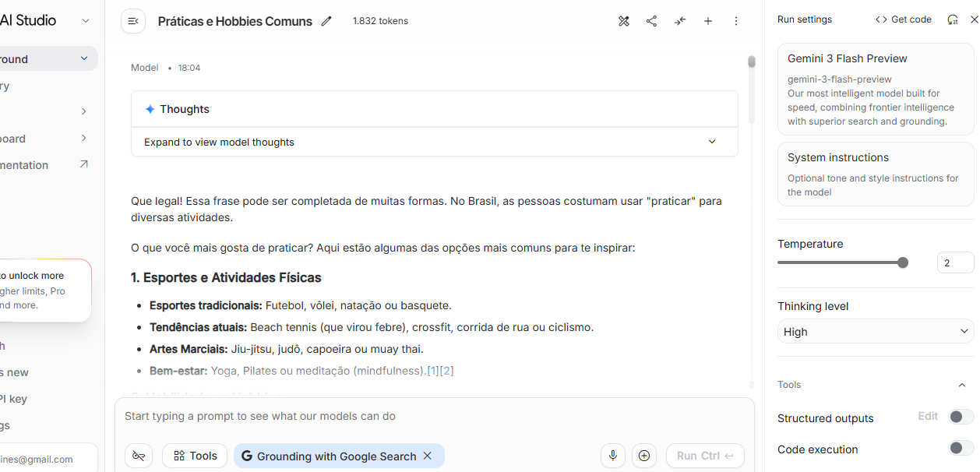Collapse the Playground sidebar section chevron
The image size is (980, 472).
(x=84, y=58)
